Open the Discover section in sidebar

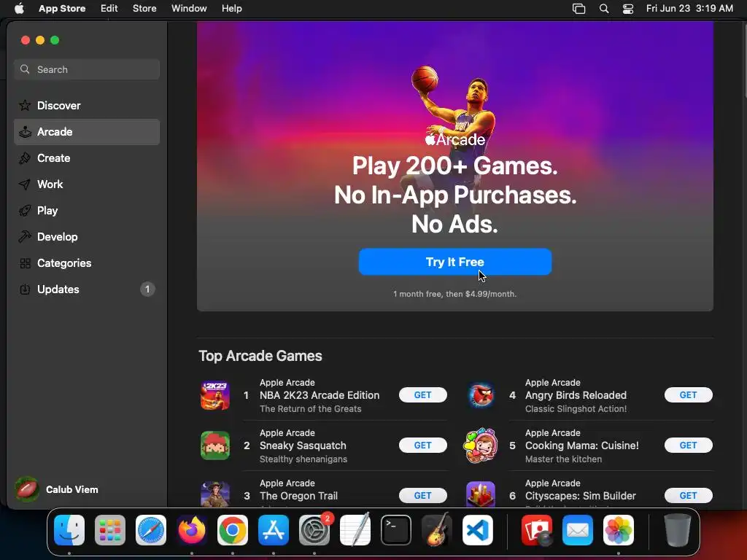click(87, 105)
